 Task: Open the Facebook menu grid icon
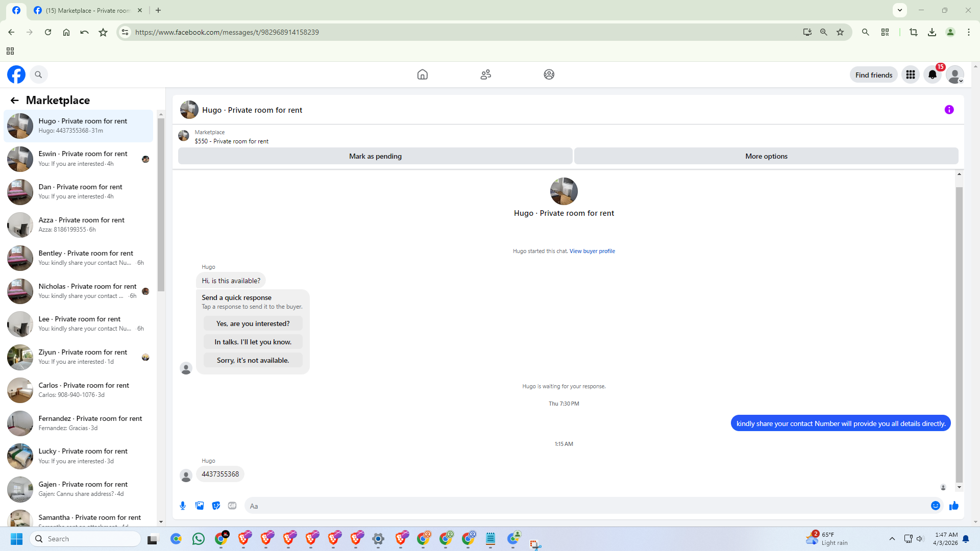point(911,75)
